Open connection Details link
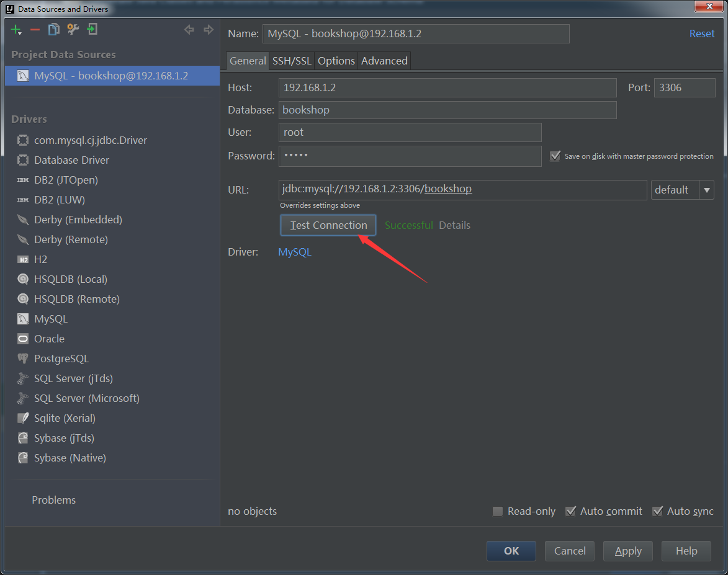 454,225
